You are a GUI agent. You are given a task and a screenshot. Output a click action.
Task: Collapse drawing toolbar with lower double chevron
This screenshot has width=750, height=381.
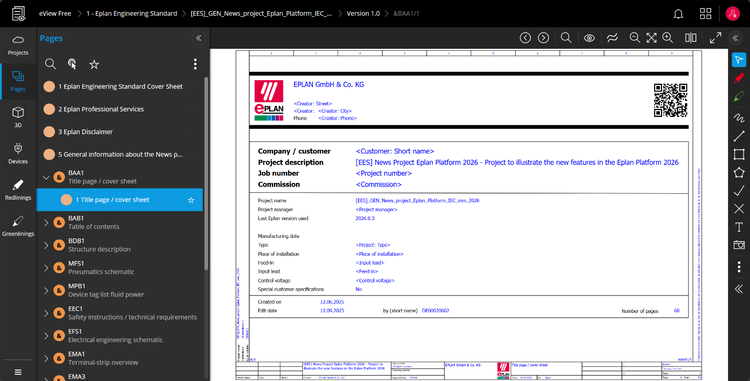coord(739,289)
